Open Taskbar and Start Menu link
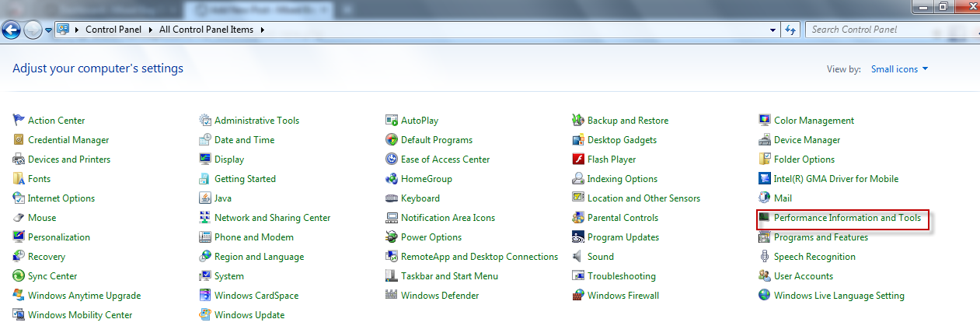The height and width of the screenshot is (326, 980). tap(449, 276)
